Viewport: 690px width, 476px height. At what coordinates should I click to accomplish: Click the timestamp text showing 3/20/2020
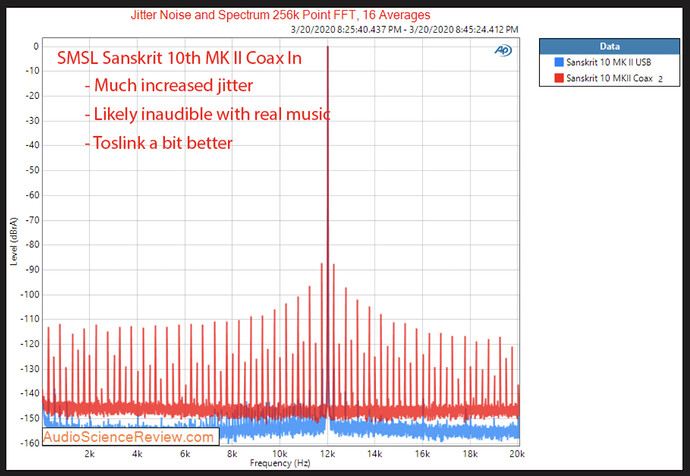pyautogui.click(x=404, y=29)
